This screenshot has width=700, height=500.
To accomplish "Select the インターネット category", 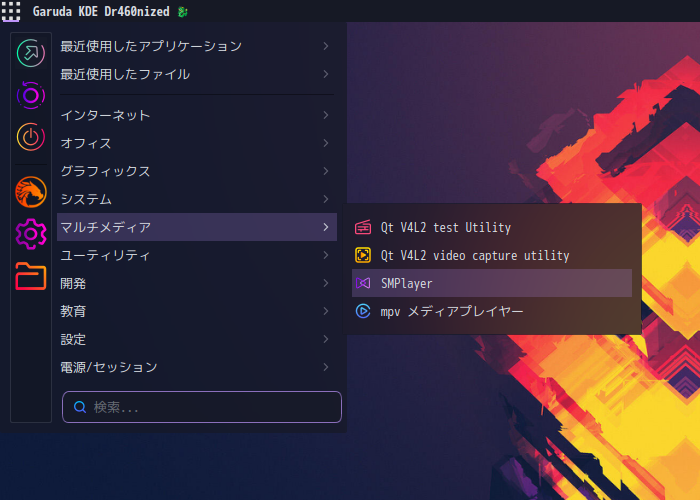I will click(x=197, y=115).
